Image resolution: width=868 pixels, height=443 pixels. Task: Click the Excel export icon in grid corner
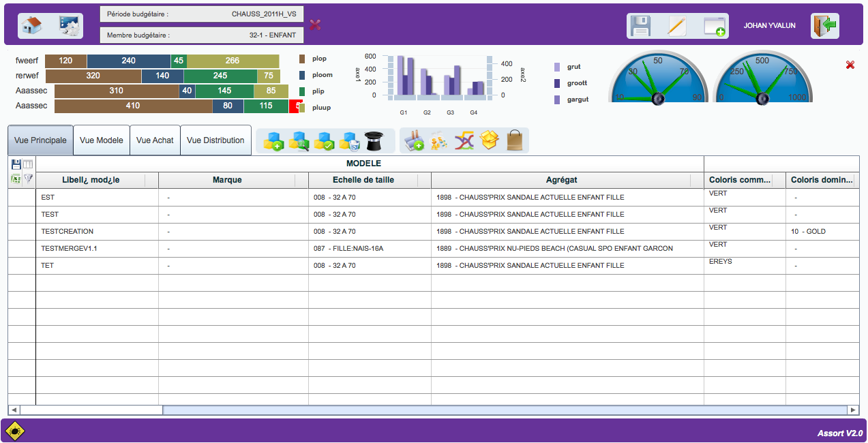16,179
